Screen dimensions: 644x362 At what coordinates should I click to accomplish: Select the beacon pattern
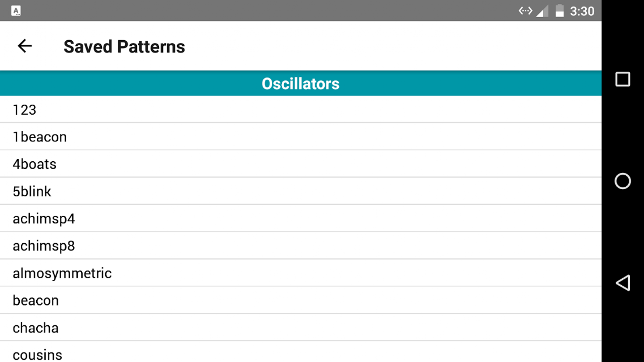click(300, 300)
